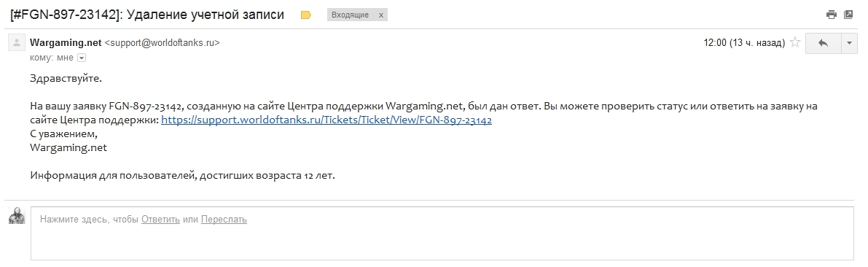Screen dimensions: 868x267
Task: Select the Входящие label tag
Action: click(x=351, y=15)
